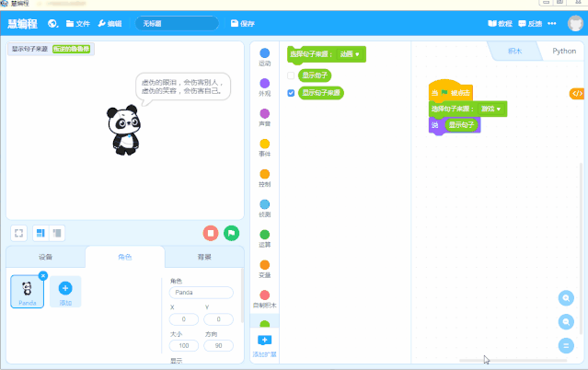Switch to the split stage layout icon
The image size is (588, 370).
click(40, 233)
